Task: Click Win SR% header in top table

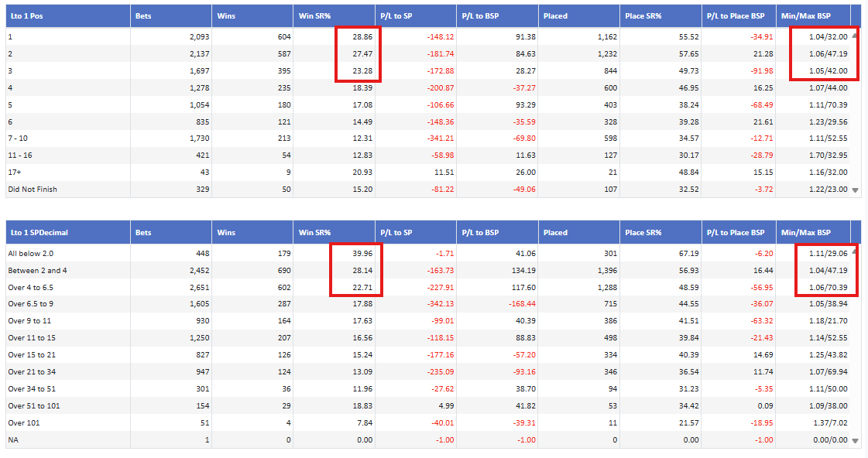Action: (314, 15)
